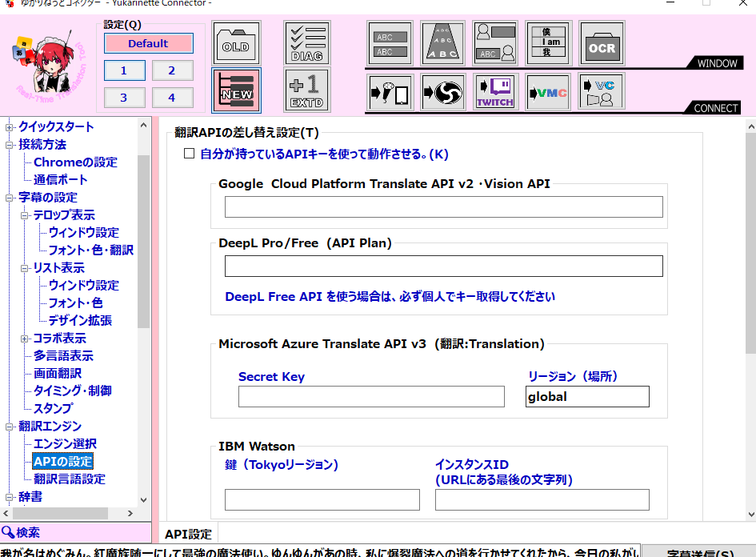The image size is (756, 557).
Task: Connect to OBS icon
Action: (442, 91)
